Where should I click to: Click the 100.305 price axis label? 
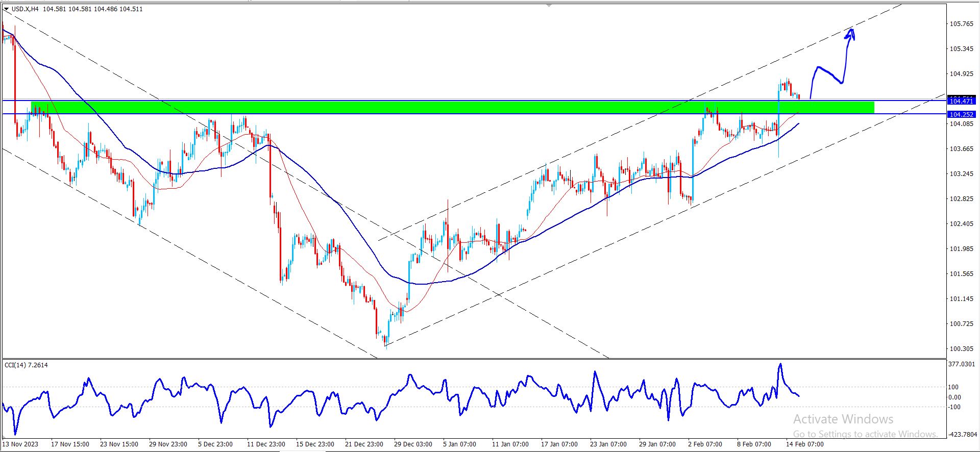(x=962, y=349)
